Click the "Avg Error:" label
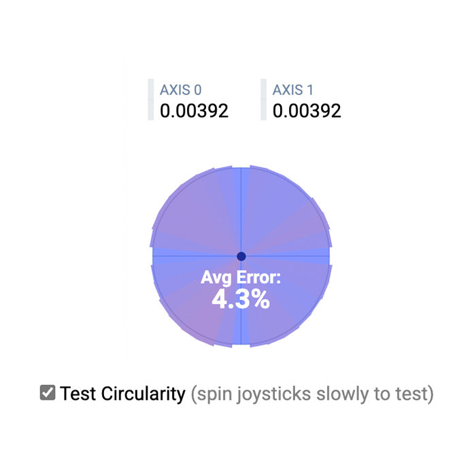Screen dimensions: 476x476 (241, 277)
